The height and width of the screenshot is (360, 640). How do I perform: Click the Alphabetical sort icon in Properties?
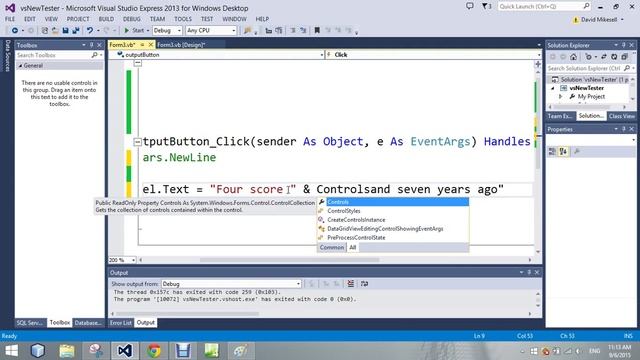[x=563, y=151]
